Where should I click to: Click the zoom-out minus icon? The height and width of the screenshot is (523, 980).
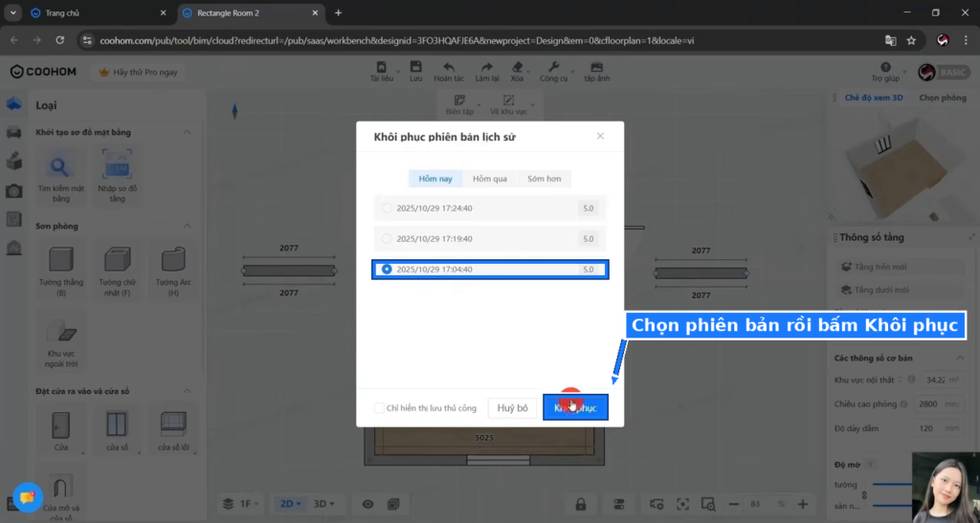[x=734, y=504]
